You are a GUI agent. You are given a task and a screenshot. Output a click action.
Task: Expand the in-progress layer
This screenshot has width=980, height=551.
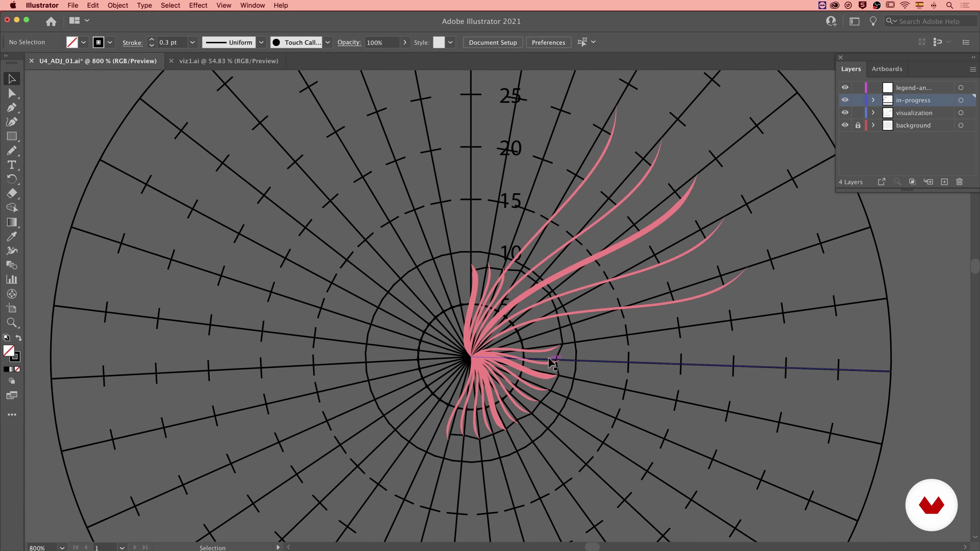click(x=873, y=100)
